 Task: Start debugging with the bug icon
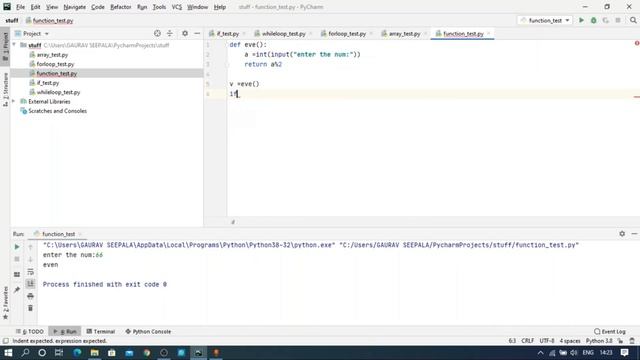pyautogui.click(x=593, y=20)
